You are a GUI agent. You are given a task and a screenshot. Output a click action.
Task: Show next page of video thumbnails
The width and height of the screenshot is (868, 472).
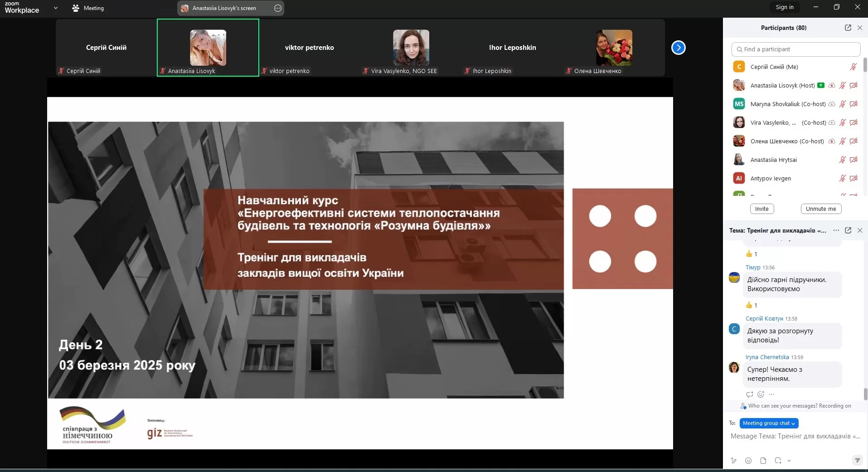click(678, 48)
